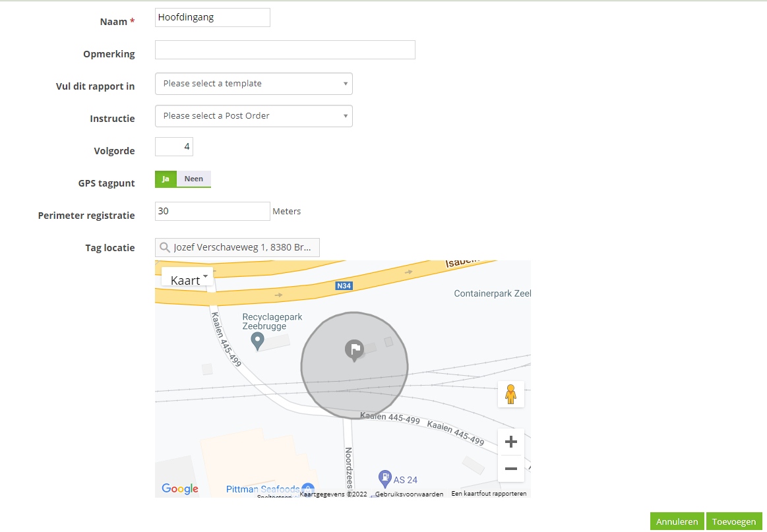Click the Perimeter registratie field with 30
Image resolution: width=767 pixels, height=532 pixels.
coord(212,211)
